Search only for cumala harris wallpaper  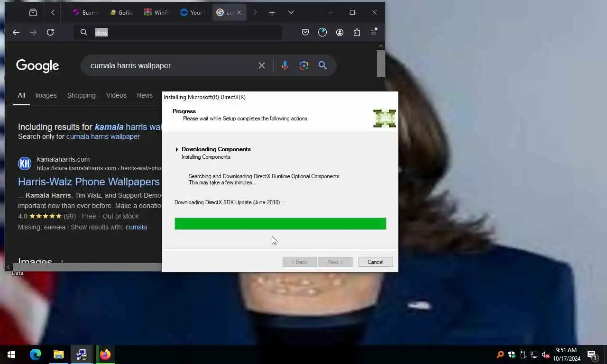pos(103,136)
